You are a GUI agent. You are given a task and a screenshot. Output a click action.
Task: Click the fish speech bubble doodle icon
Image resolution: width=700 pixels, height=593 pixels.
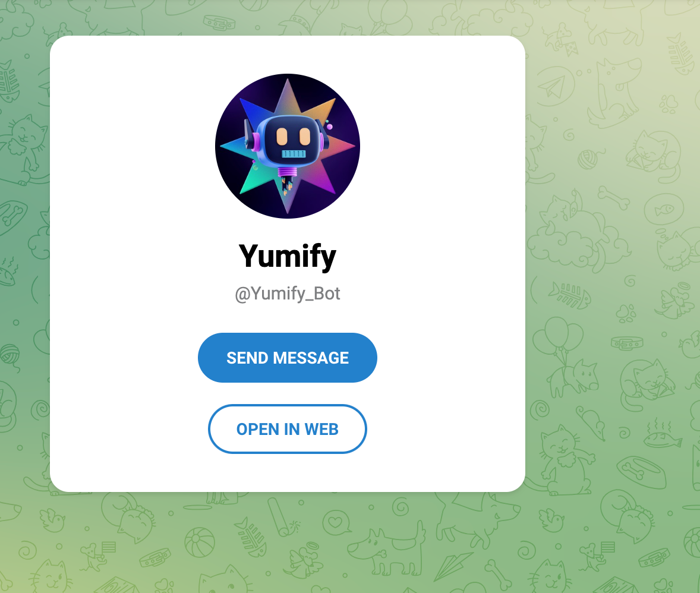663,210
